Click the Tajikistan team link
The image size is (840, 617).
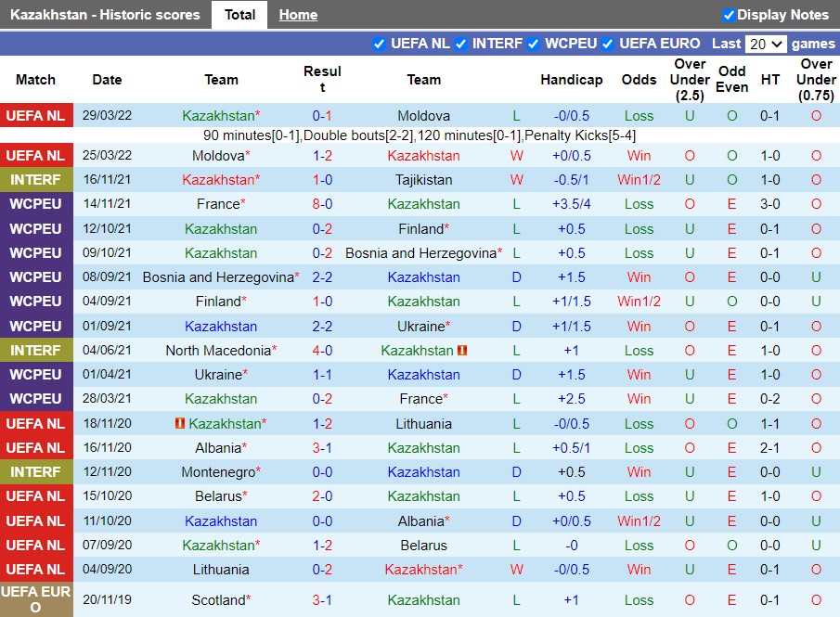pyautogui.click(x=423, y=180)
